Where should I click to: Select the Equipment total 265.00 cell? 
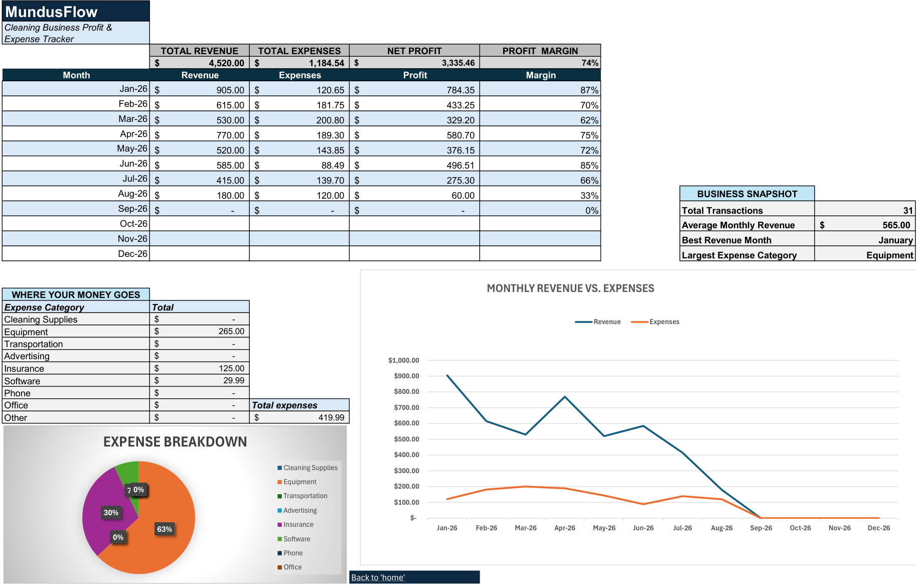click(x=199, y=331)
